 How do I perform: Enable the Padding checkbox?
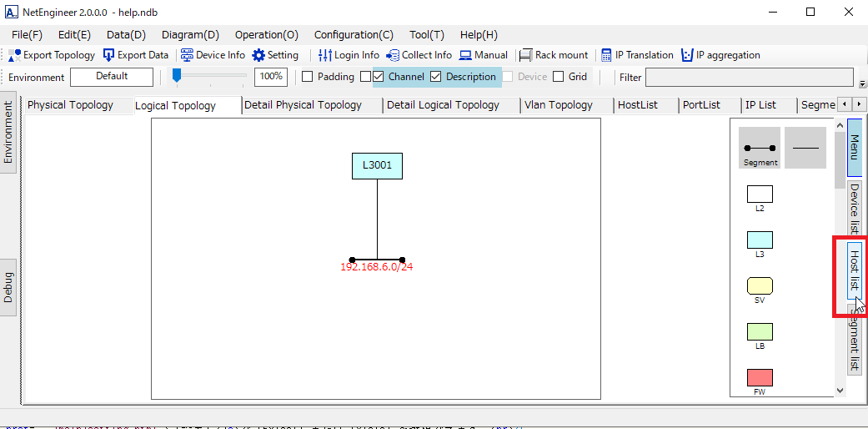tap(307, 77)
